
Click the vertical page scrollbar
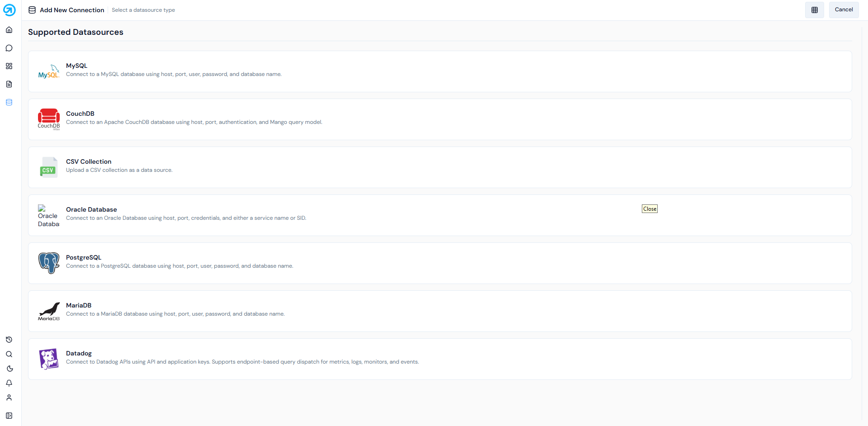coord(865,223)
